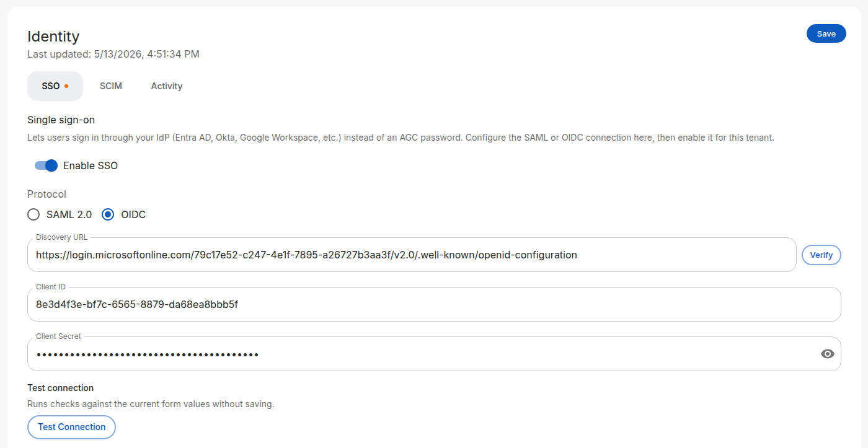Switch to the SCIM tab
Viewport: 868px width, 448px height.
pyautogui.click(x=111, y=86)
